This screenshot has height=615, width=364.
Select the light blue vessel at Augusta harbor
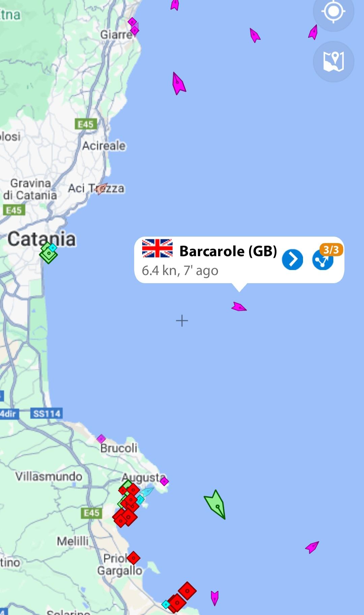point(147,492)
